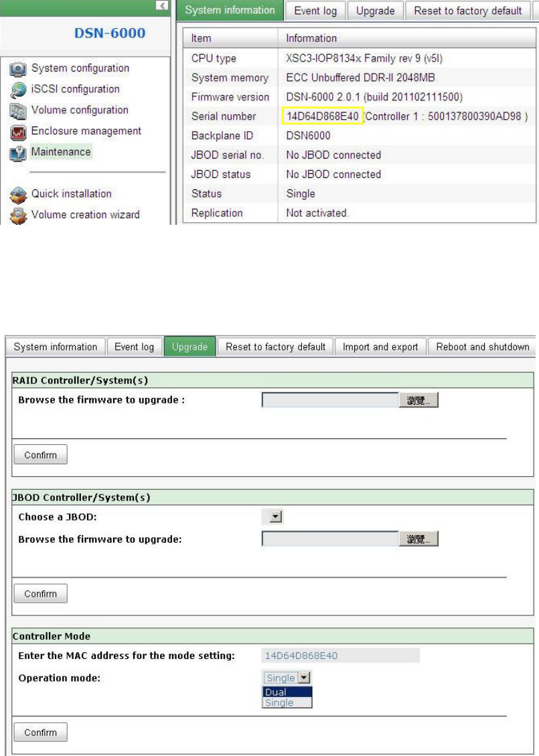Browse for RAID Controller firmware file
539x756 pixels.
[418, 400]
